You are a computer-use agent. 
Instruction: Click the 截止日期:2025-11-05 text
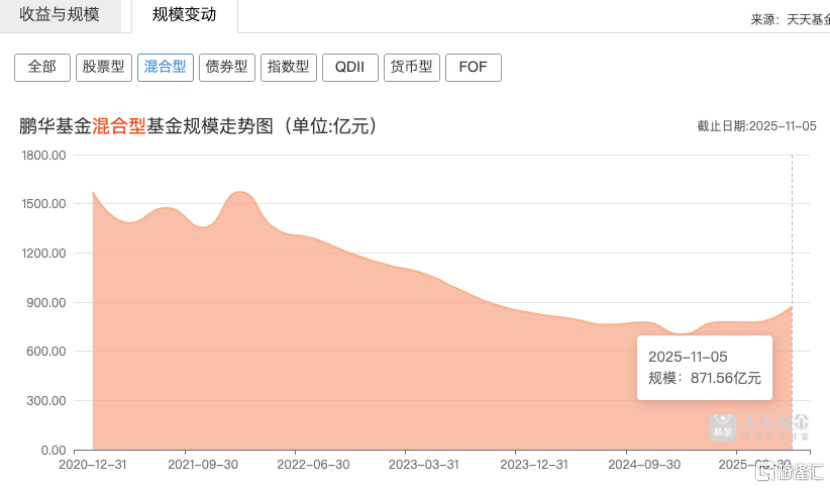click(x=757, y=126)
